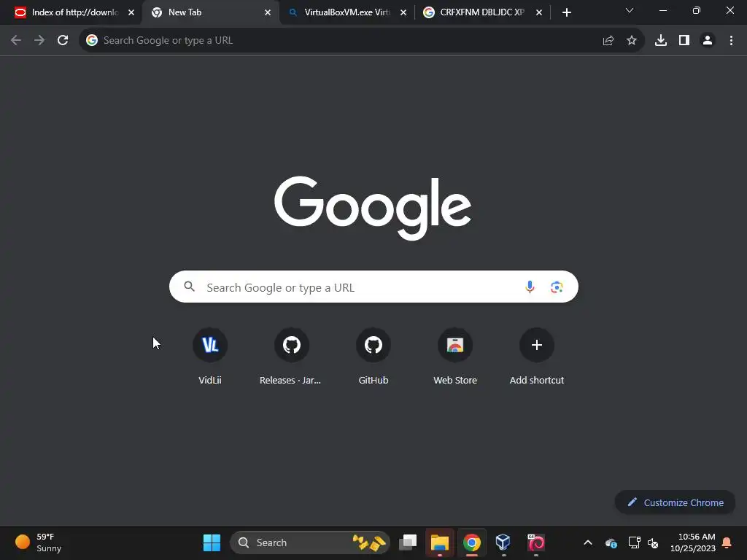Screen dimensions: 747x560
Task: Open the VidLii shortcut tile
Action: point(210,356)
